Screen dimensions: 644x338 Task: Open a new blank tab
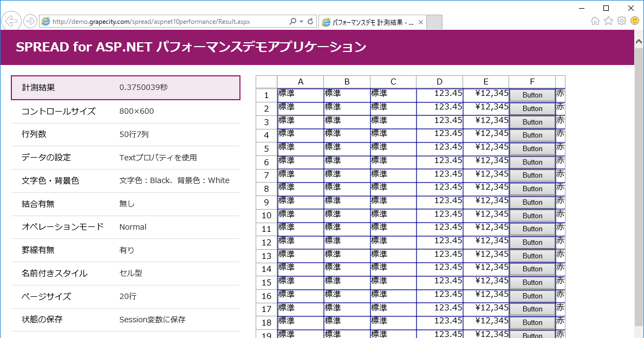pyautogui.click(x=434, y=23)
